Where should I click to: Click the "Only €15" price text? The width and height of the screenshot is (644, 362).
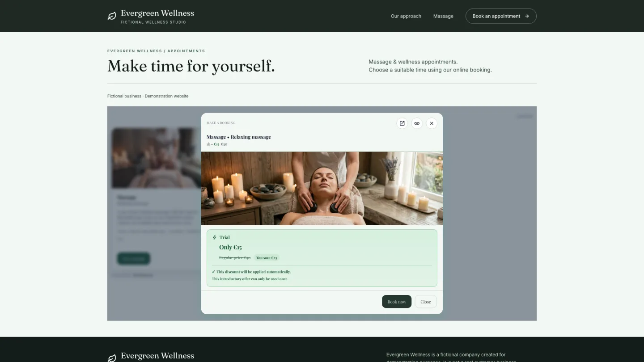(x=230, y=247)
